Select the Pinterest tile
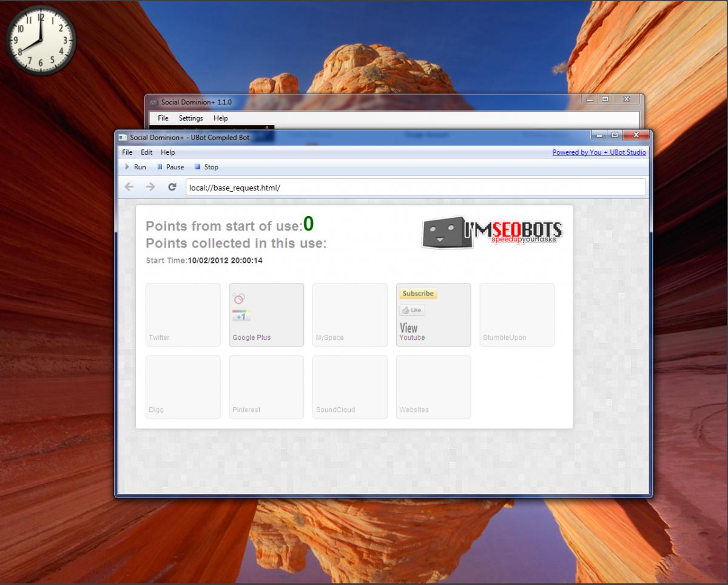 click(266, 387)
